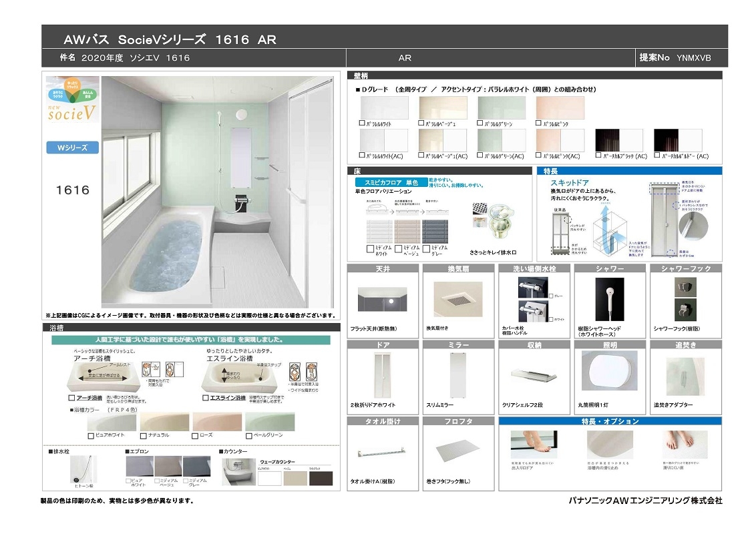This screenshot has width=756, height=534.
Task: Click the ささっとキレイ排水口 drain image
Action: 494,222
